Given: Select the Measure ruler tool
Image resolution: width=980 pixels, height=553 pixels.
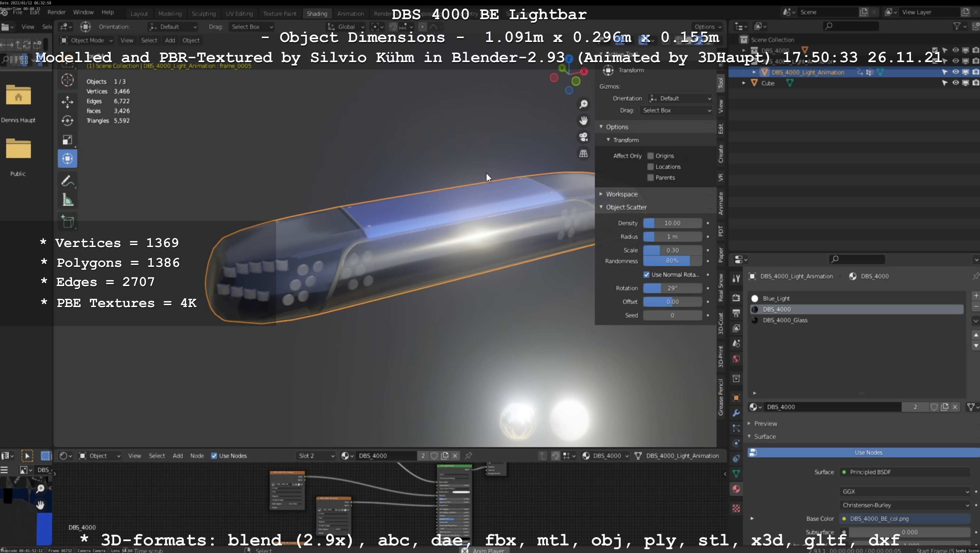Looking at the screenshot, I should click(67, 200).
